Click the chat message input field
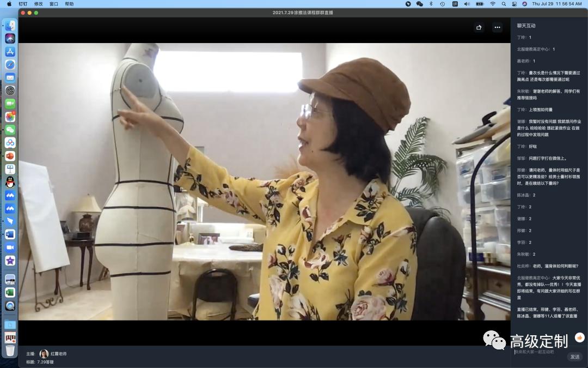588x368 pixels. 539,352
